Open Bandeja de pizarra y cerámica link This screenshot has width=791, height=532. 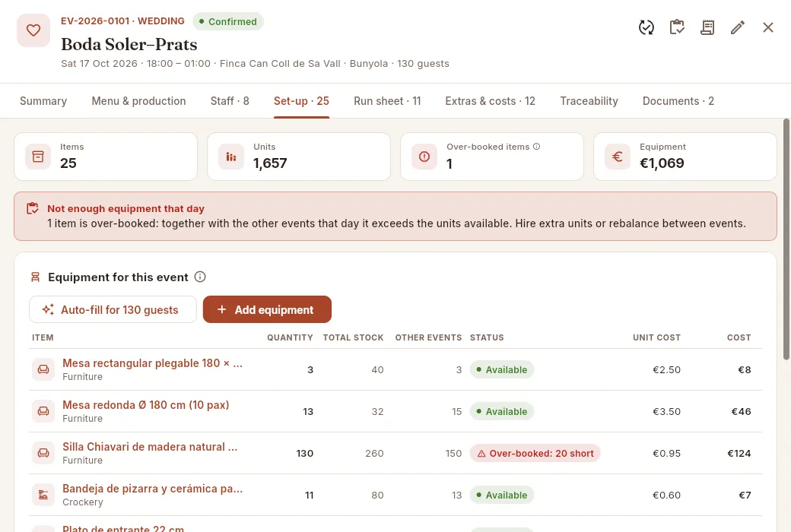coord(152,489)
